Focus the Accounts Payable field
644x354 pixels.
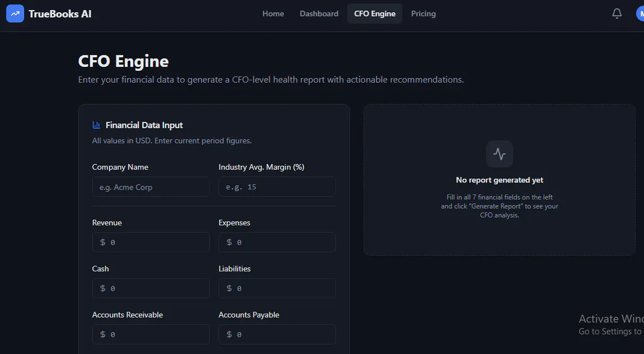[277, 334]
